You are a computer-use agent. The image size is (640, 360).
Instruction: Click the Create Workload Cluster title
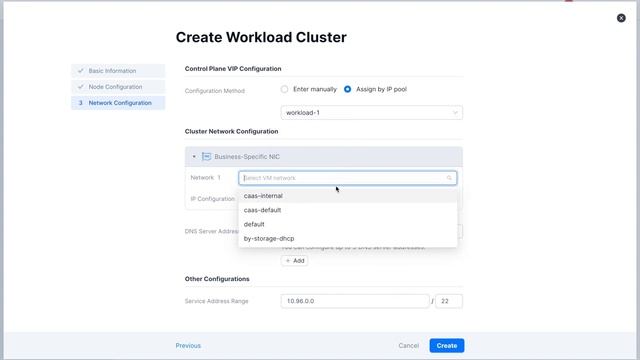(x=261, y=37)
